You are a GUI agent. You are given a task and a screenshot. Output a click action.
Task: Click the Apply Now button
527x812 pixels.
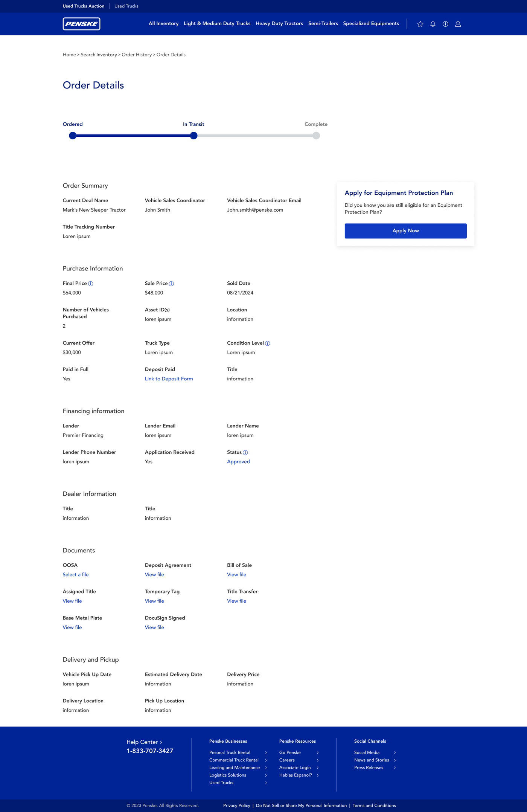(405, 231)
